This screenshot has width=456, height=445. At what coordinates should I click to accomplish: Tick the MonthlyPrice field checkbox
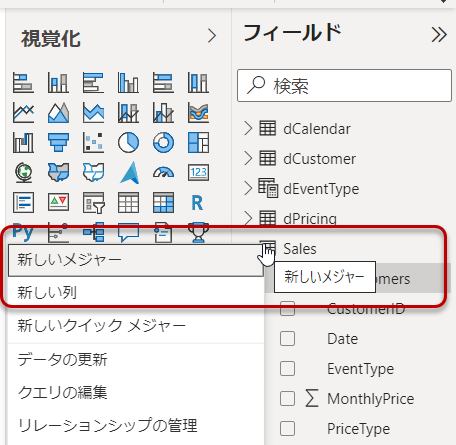[287, 399]
